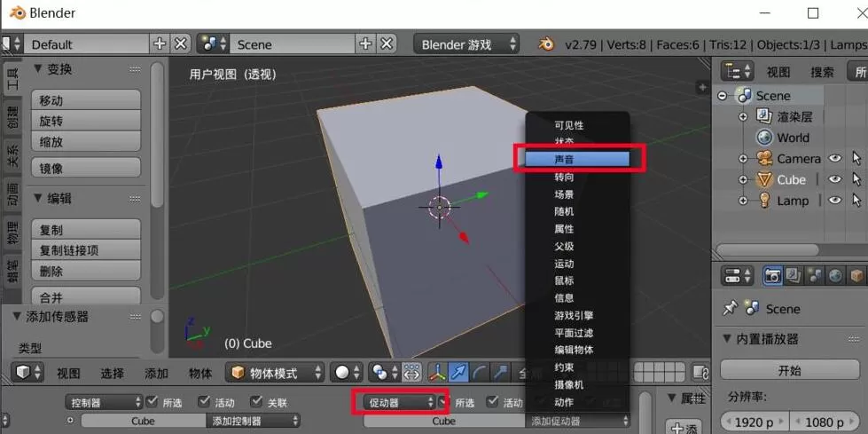Toggle Cube visibility eye in outliner
This screenshot has width=868, height=434.
[x=835, y=179]
